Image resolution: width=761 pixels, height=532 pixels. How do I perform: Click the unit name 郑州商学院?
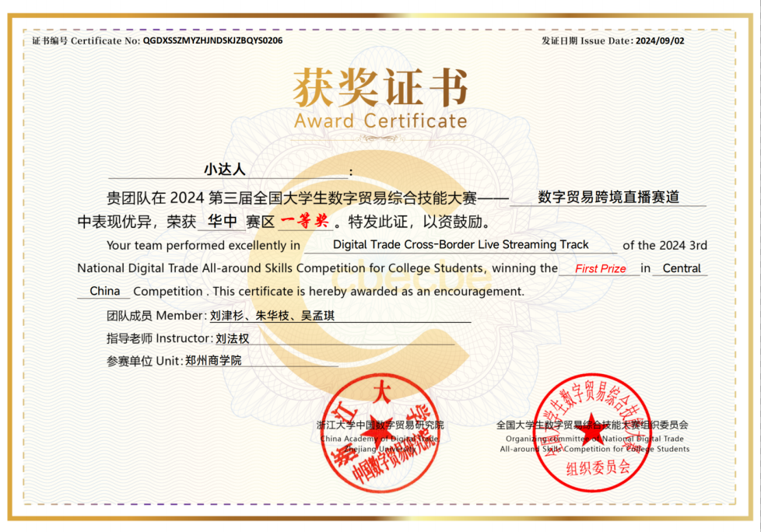pos(213,361)
